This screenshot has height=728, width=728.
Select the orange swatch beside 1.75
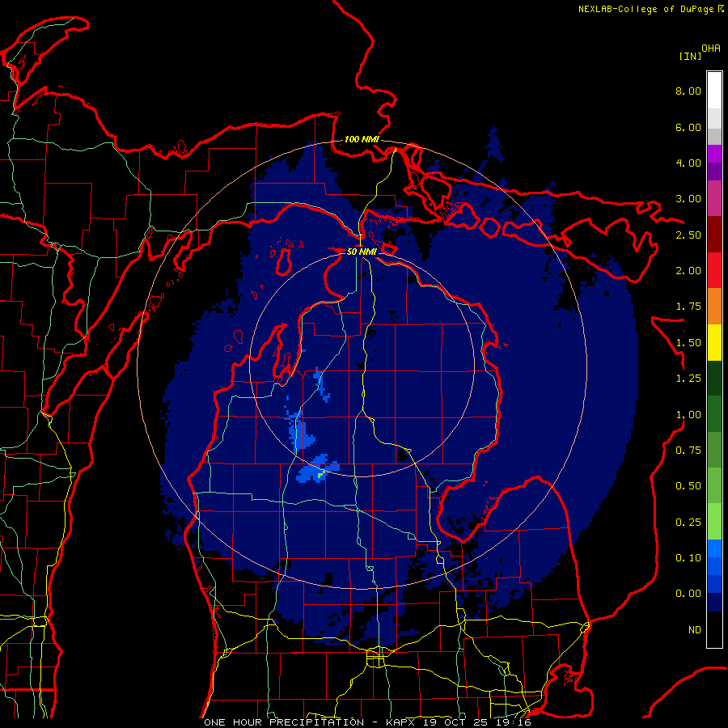click(x=714, y=307)
